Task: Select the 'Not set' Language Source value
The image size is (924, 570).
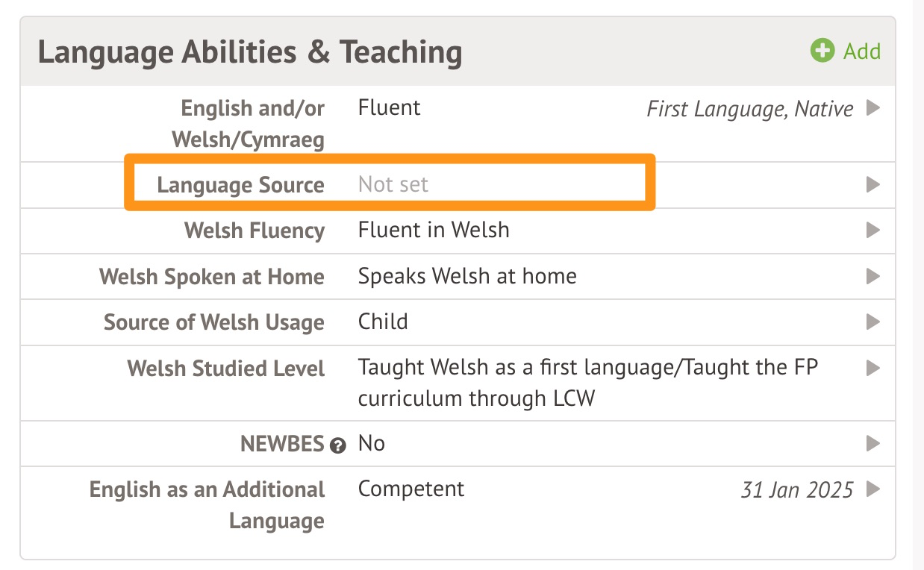Action: pos(393,184)
